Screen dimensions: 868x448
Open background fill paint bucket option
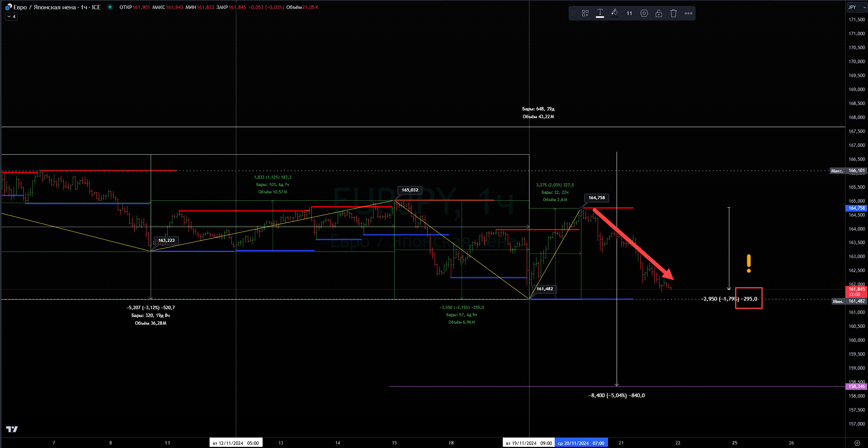point(614,13)
